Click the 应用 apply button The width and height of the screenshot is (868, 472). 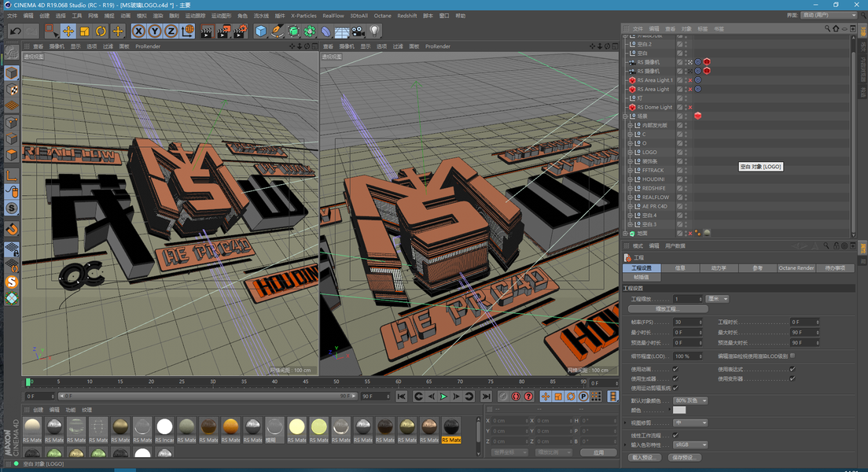coord(598,452)
